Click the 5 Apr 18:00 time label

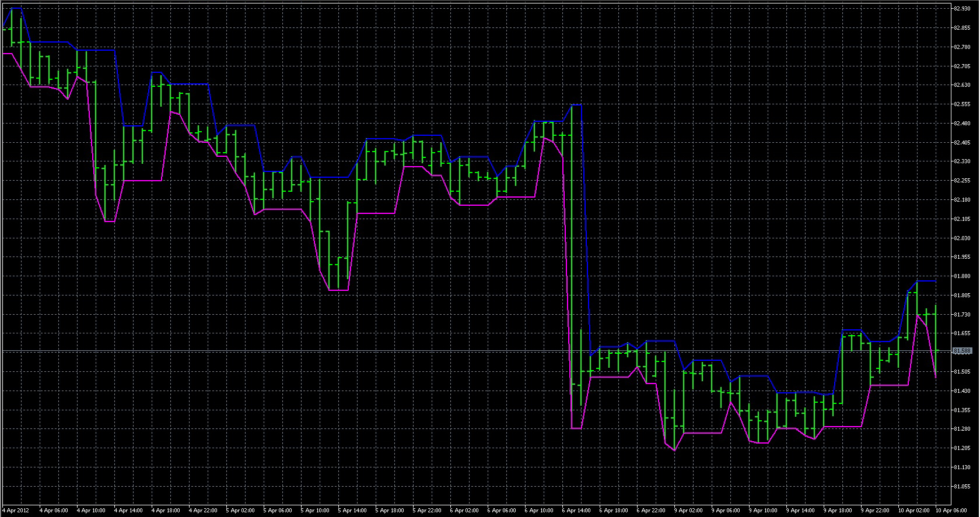click(x=390, y=511)
